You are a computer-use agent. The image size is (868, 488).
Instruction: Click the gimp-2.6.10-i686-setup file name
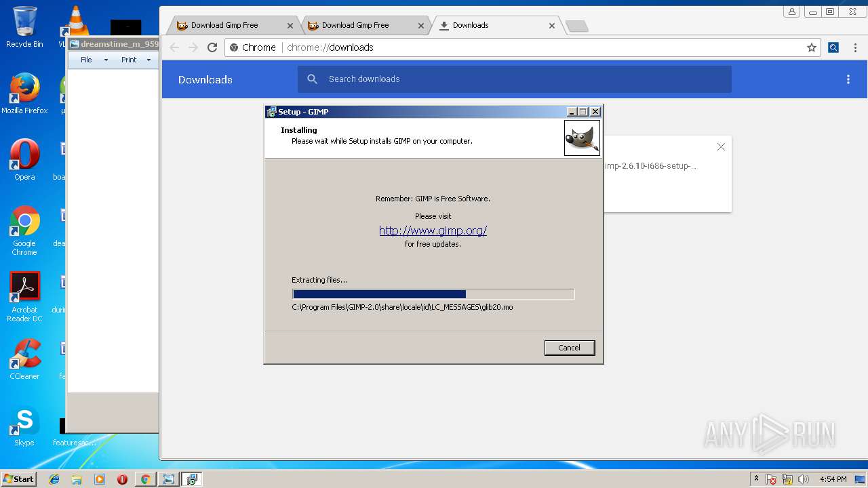tap(650, 166)
